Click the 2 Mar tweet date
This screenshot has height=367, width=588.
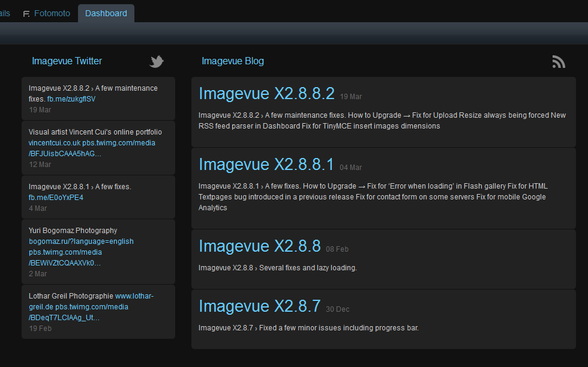point(38,274)
